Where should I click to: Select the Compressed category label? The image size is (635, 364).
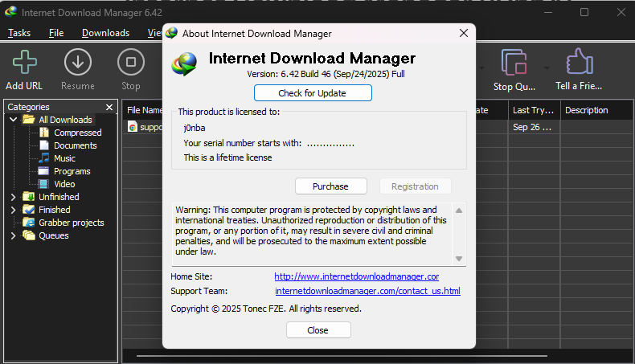point(78,133)
